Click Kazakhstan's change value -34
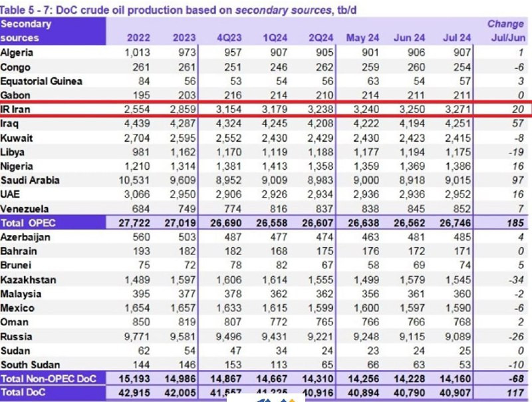The image size is (532, 402). [x=516, y=280]
